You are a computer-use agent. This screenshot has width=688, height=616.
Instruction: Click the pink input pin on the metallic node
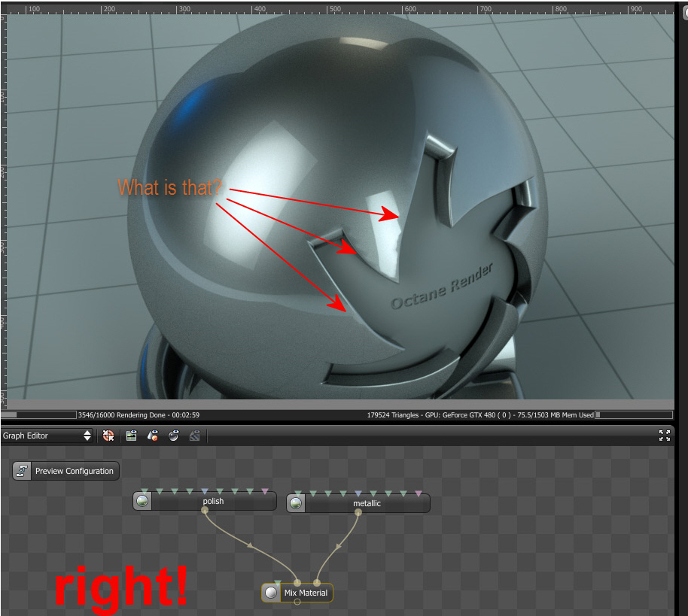point(419,493)
